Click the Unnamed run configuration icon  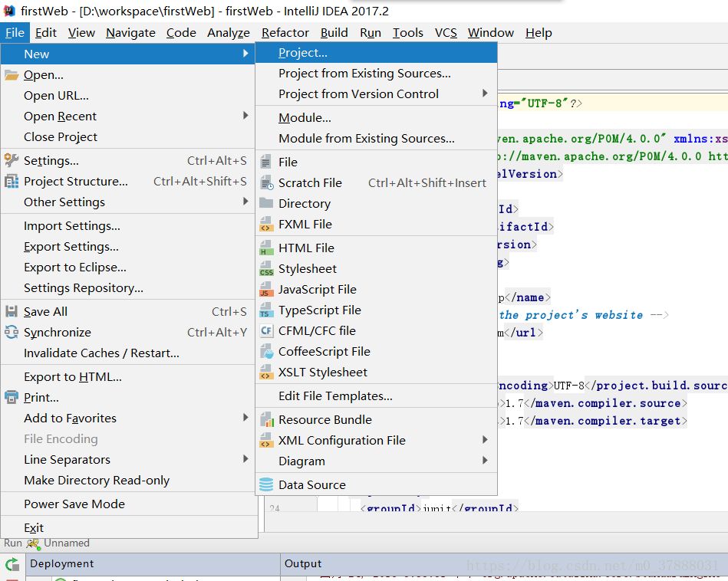[34, 543]
